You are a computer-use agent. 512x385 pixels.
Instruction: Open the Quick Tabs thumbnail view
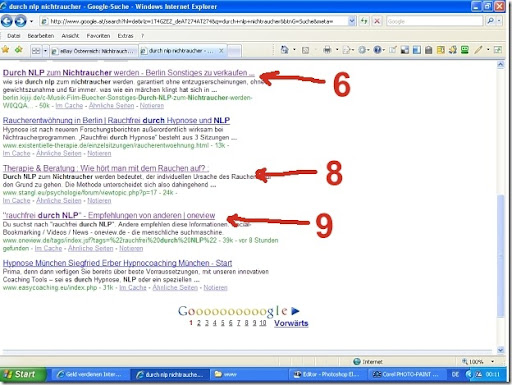point(36,51)
